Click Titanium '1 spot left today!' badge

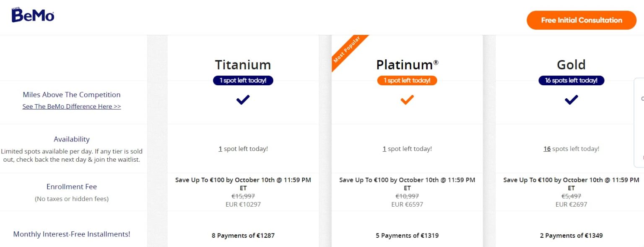(x=243, y=80)
